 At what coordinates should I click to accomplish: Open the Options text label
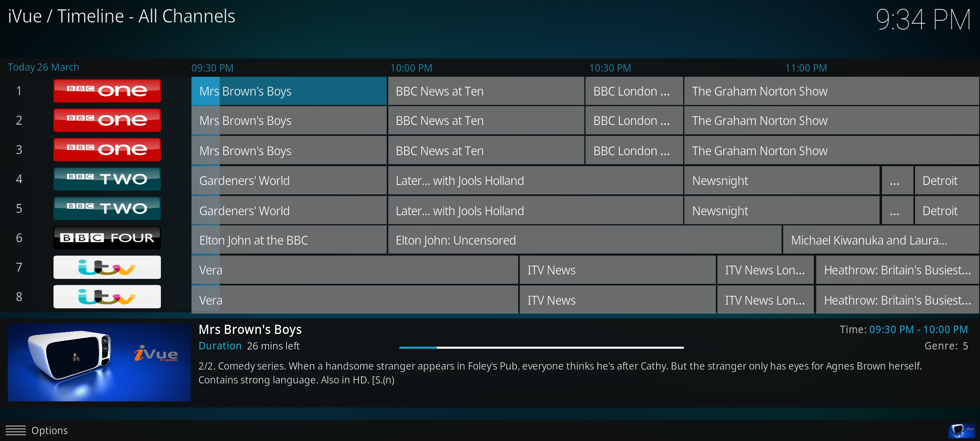[x=49, y=430]
